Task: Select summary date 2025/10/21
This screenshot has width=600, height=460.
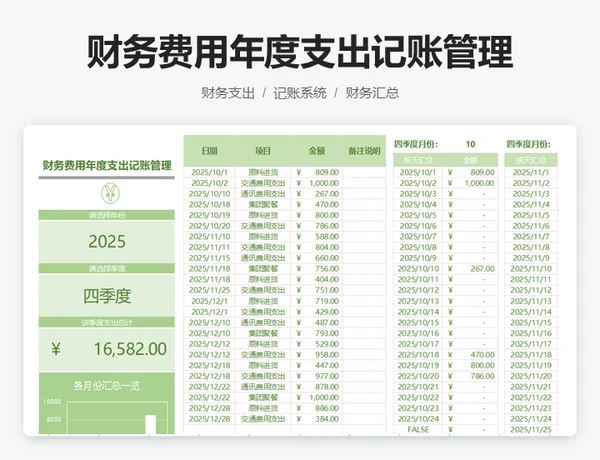Action: (x=418, y=387)
